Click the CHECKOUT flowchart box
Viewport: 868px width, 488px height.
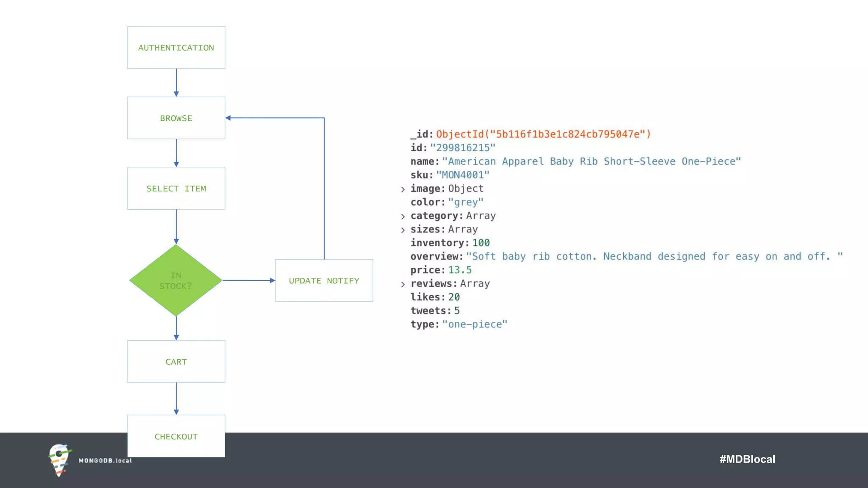(176, 436)
